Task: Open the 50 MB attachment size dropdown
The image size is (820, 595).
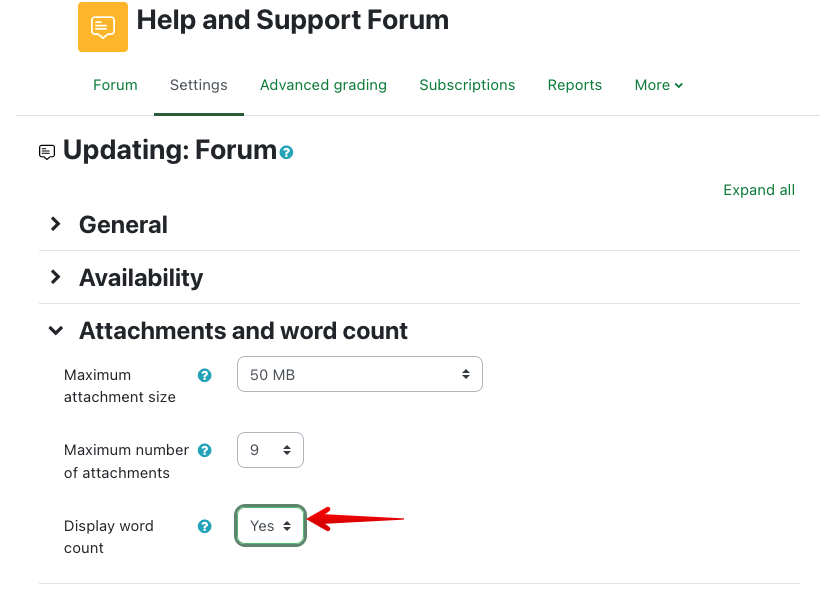Action: pos(360,375)
